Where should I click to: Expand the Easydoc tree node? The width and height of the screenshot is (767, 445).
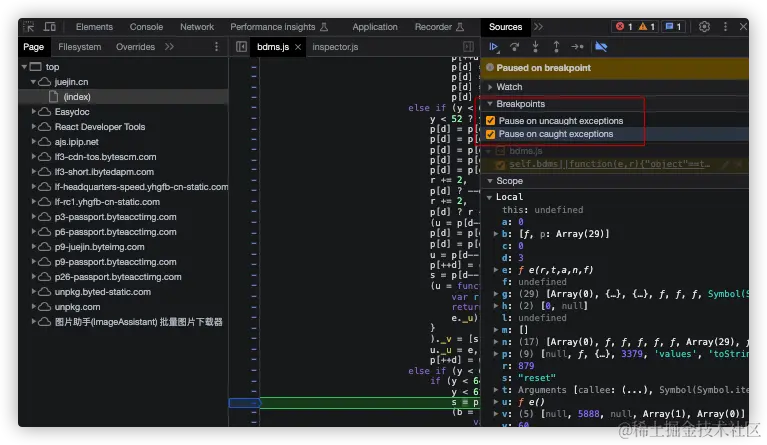point(33,112)
